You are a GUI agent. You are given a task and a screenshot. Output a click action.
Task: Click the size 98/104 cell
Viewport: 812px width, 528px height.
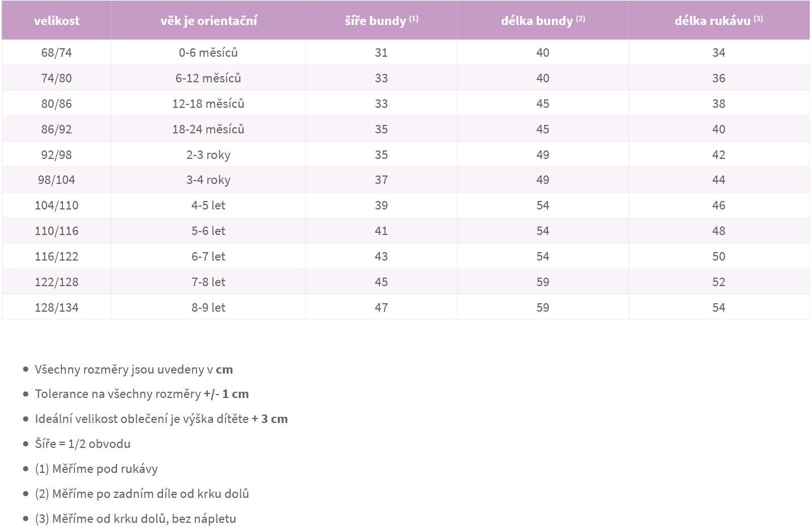[x=57, y=179]
